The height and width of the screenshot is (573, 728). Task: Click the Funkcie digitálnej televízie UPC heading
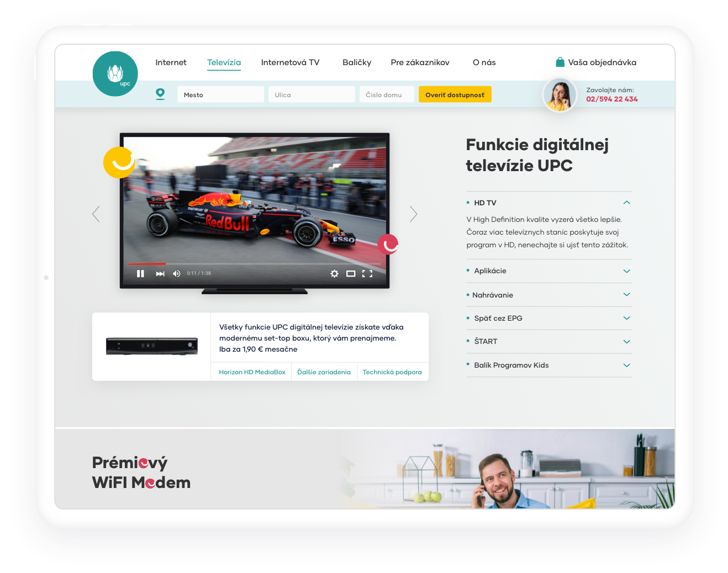537,155
